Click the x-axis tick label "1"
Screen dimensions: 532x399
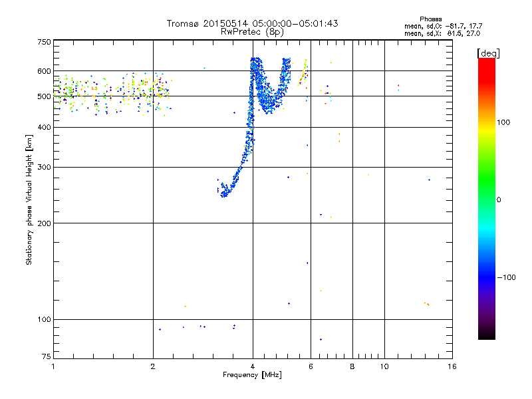pos(53,366)
